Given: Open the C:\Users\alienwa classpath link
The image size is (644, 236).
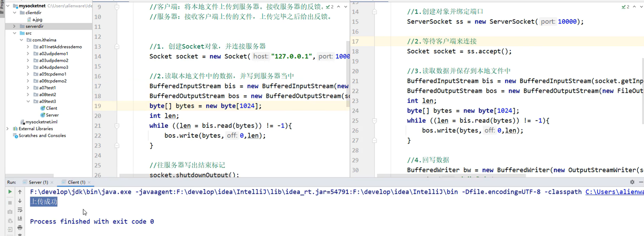Looking at the screenshot, I should [x=615, y=192].
